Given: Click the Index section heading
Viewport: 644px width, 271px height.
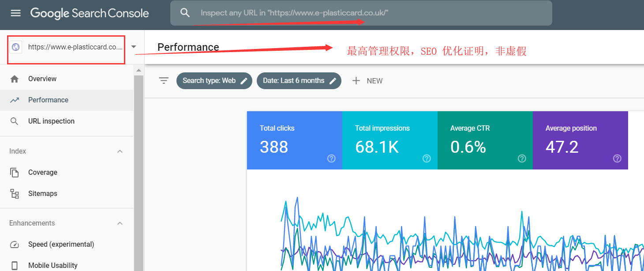Looking at the screenshot, I should [x=18, y=151].
